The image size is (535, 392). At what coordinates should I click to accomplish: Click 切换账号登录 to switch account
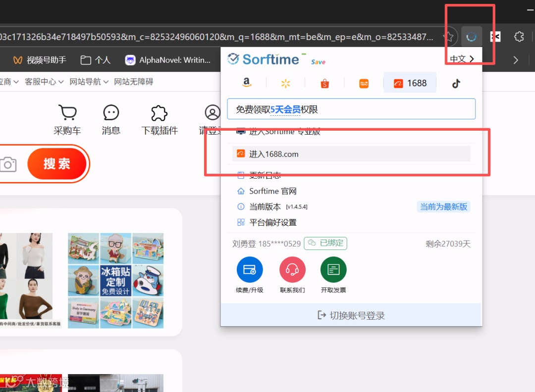tap(351, 315)
